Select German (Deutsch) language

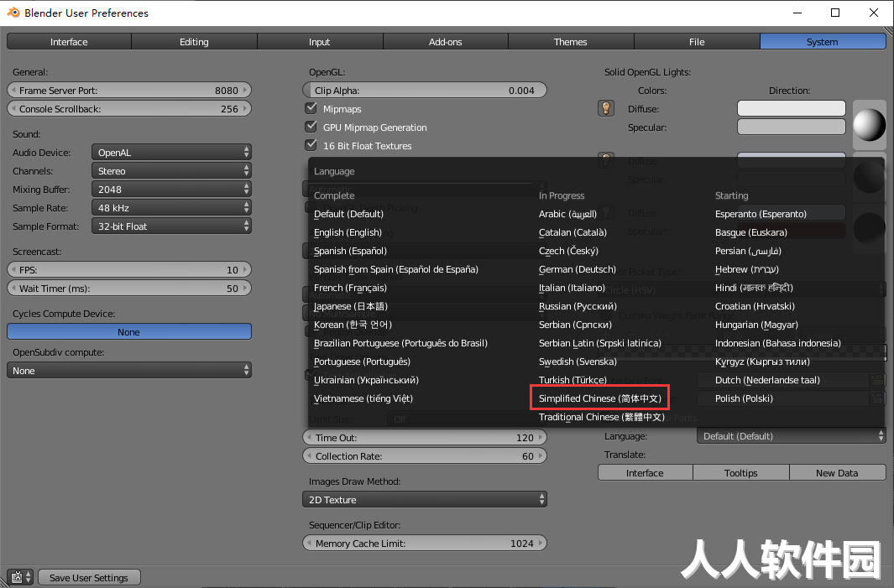577,269
